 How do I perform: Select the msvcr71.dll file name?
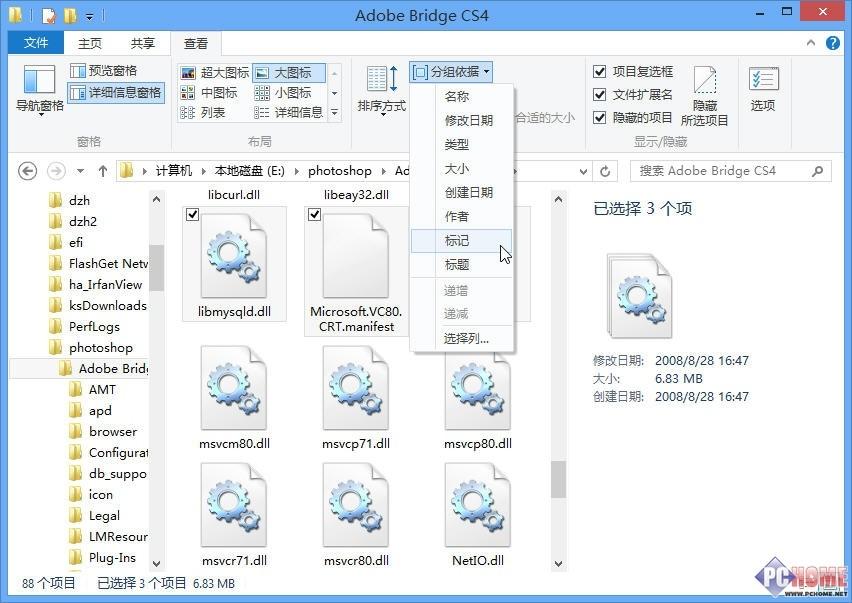(x=234, y=561)
